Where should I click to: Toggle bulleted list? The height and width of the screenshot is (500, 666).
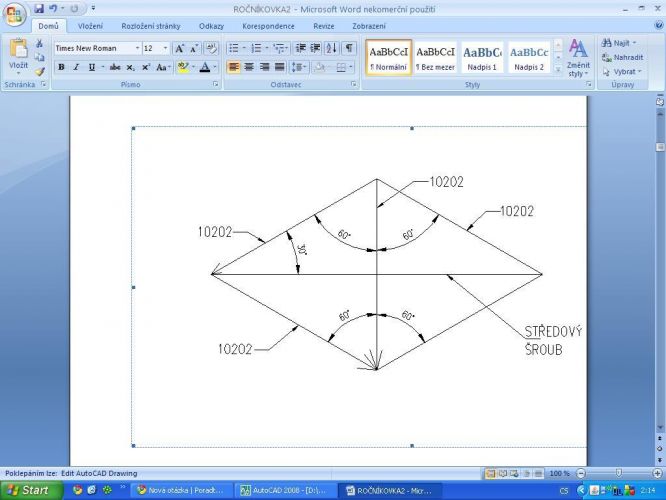234,48
